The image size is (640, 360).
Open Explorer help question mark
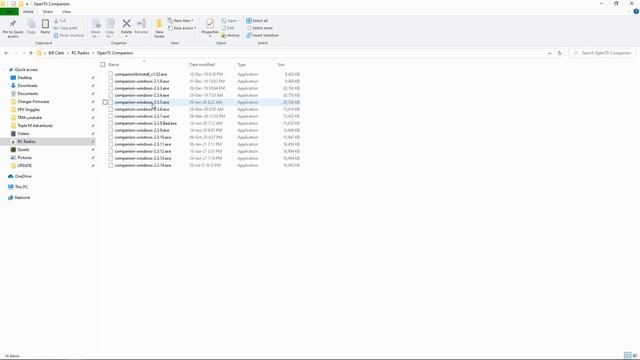(636, 11)
